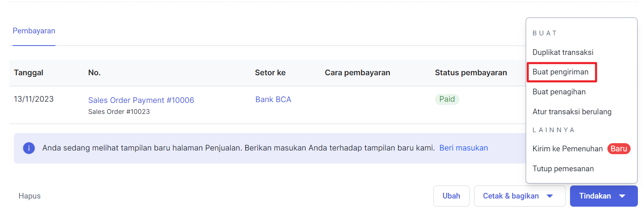The height and width of the screenshot is (216, 644).
Task: Expand the Cetak & bagikan dropdown
Action: click(519, 196)
